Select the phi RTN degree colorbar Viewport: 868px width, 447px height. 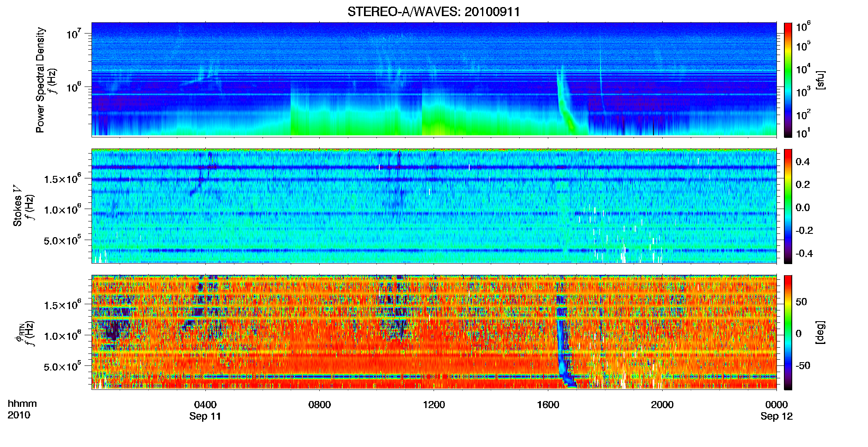click(788, 332)
